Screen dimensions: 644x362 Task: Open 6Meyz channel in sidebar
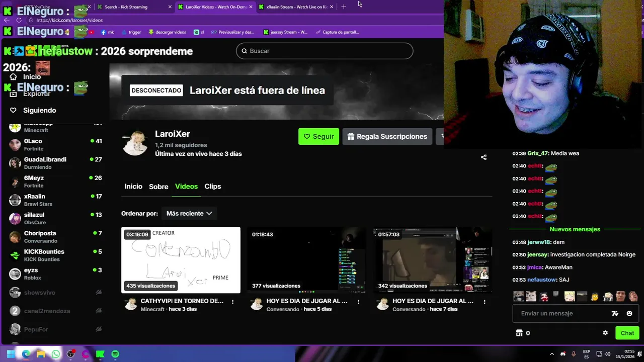(x=55, y=182)
